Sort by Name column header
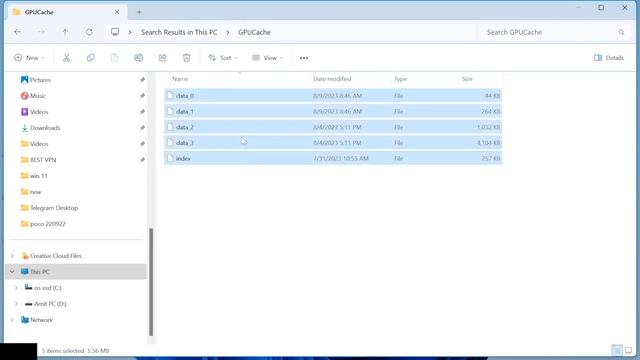Viewport: 640px width, 360px height. click(x=180, y=79)
